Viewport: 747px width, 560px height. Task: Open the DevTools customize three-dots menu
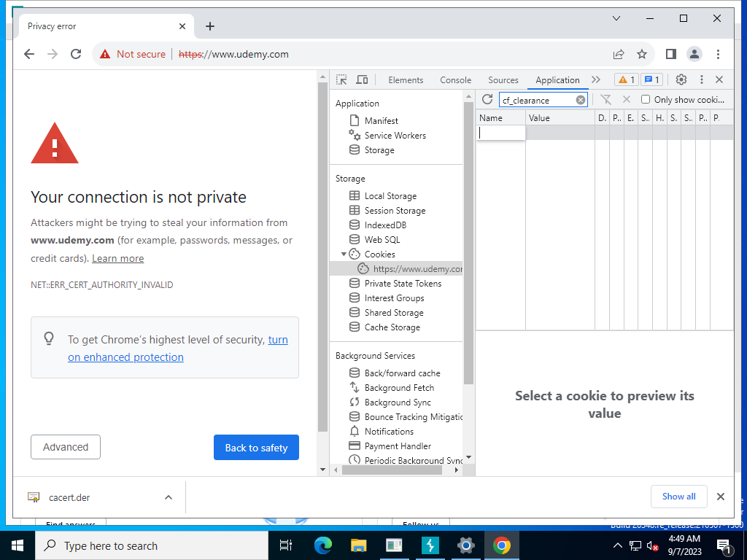coord(701,79)
